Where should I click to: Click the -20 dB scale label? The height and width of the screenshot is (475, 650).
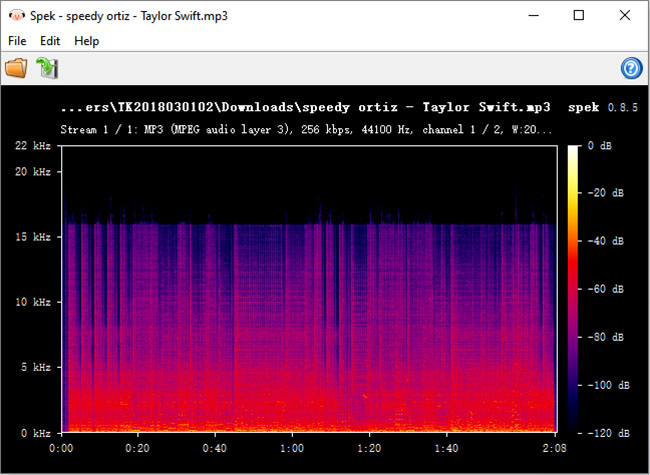[606, 193]
